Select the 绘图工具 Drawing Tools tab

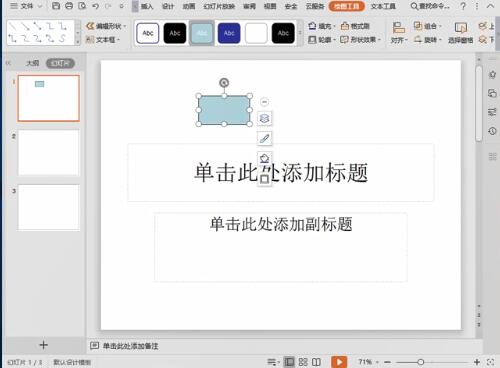[x=347, y=6]
